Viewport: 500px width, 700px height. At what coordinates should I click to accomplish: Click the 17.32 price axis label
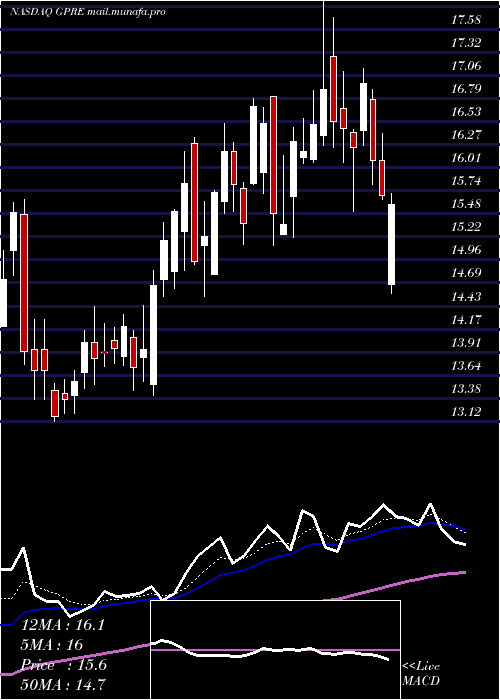[466, 43]
